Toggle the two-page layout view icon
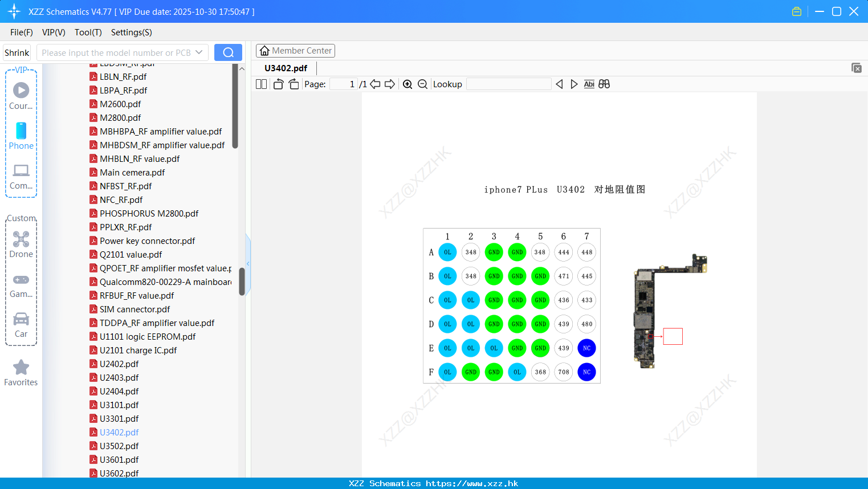Viewport: 868px width, 489px height. coord(261,84)
